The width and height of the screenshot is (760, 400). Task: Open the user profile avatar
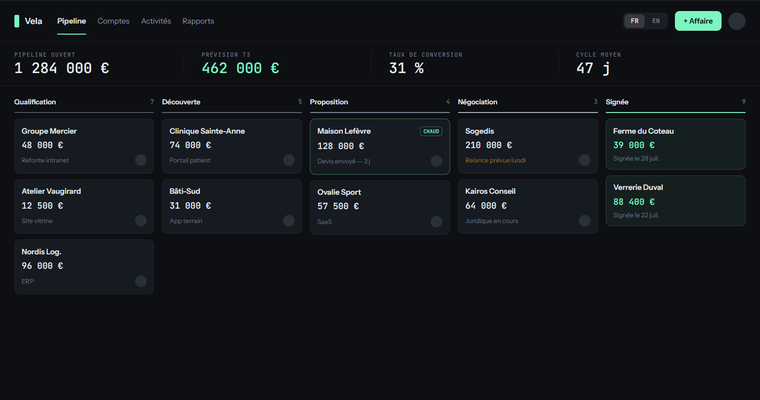click(x=737, y=21)
